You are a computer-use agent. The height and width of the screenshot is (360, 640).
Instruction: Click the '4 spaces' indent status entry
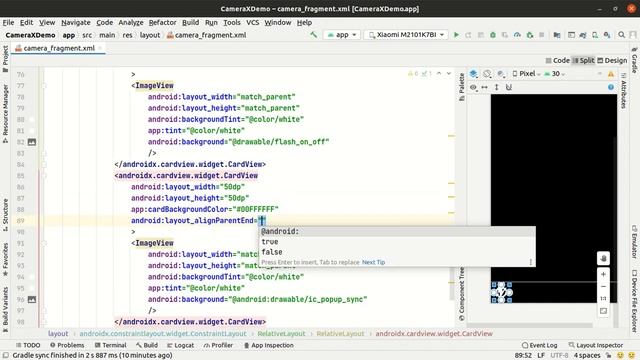(x=587, y=356)
